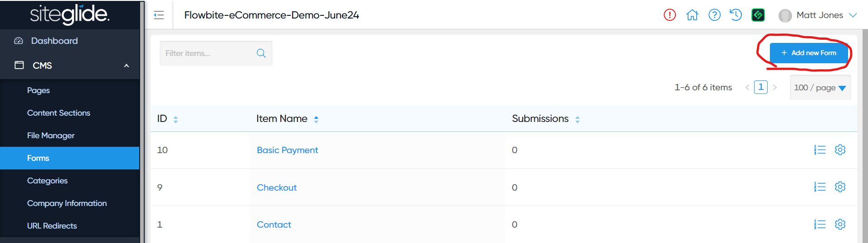This screenshot has width=868, height=243.
Task: Click the green Siteglide logo icon
Action: (x=758, y=15)
